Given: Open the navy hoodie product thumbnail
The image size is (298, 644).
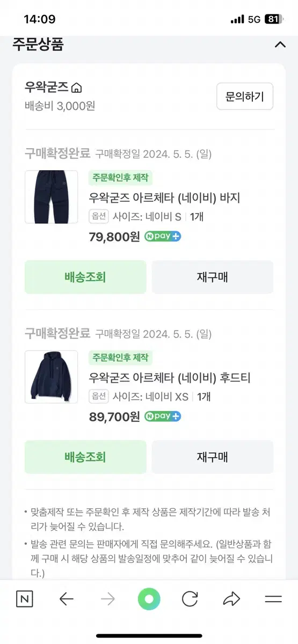Looking at the screenshot, I should pos(52,377).
